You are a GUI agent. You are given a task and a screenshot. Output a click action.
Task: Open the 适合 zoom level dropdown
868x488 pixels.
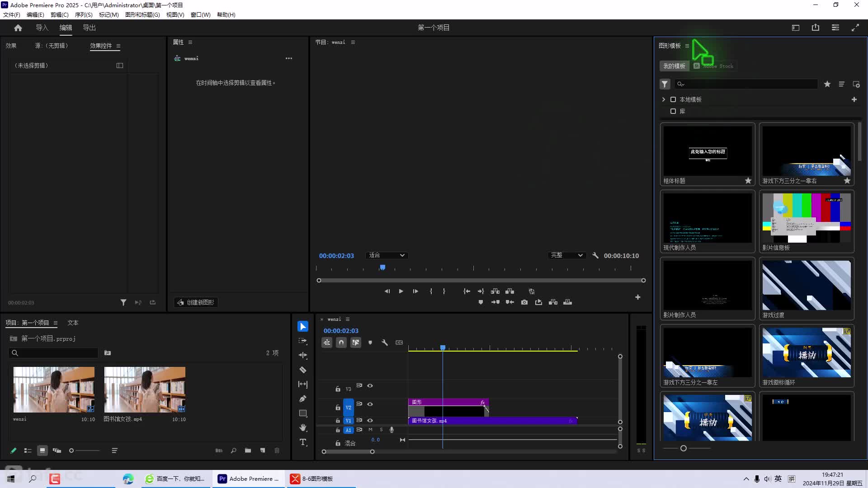(387, 255)
